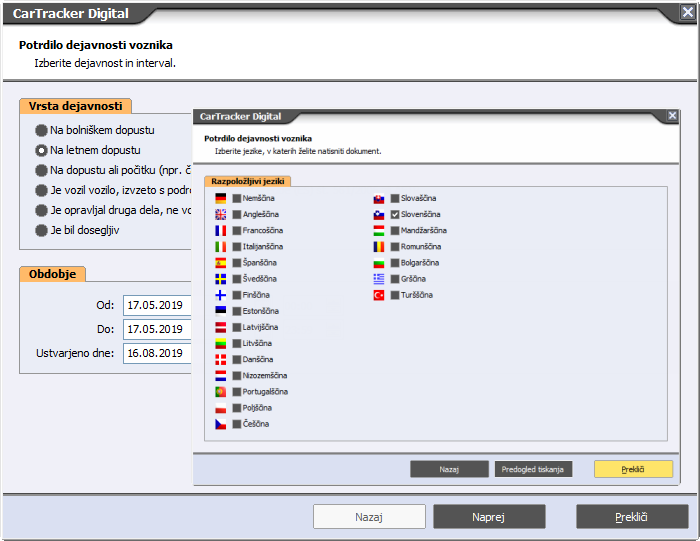Close the language selection dialog
Screen dimensions: 700x541
click(672, 116)
